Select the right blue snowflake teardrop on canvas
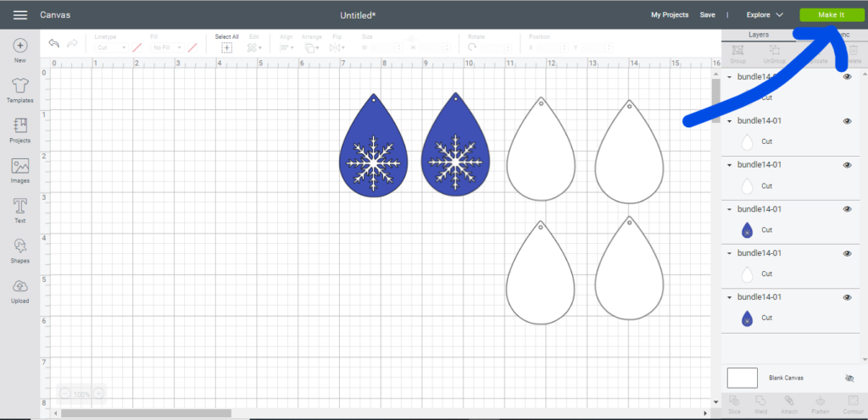The image size is (868, 420). [x=455, y=145]
